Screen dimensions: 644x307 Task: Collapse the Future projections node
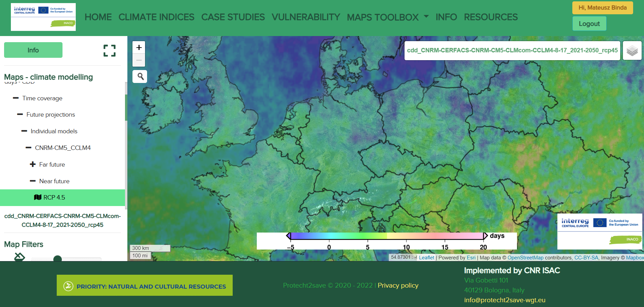click(20, 115)
